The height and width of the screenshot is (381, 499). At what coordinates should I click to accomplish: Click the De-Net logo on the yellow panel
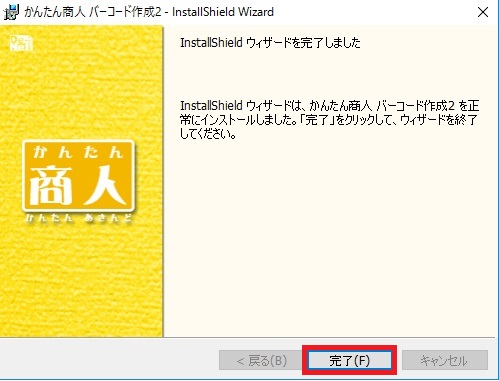click(21, 43)
